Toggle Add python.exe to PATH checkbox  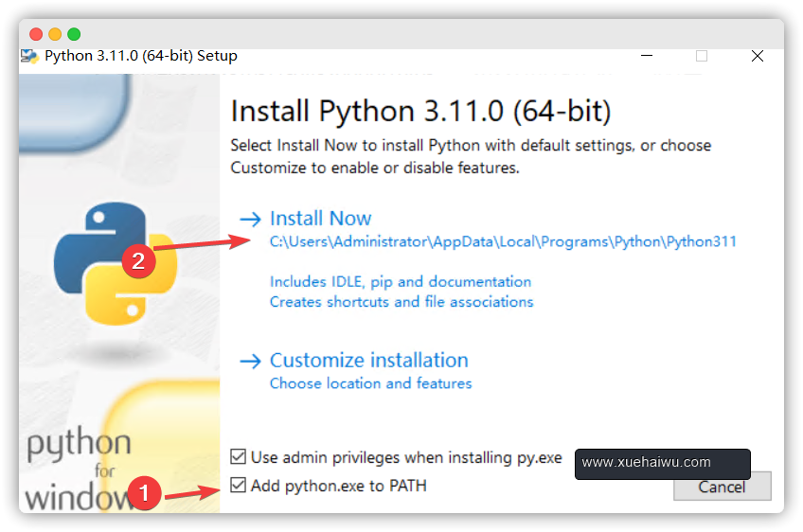point(238,485)
